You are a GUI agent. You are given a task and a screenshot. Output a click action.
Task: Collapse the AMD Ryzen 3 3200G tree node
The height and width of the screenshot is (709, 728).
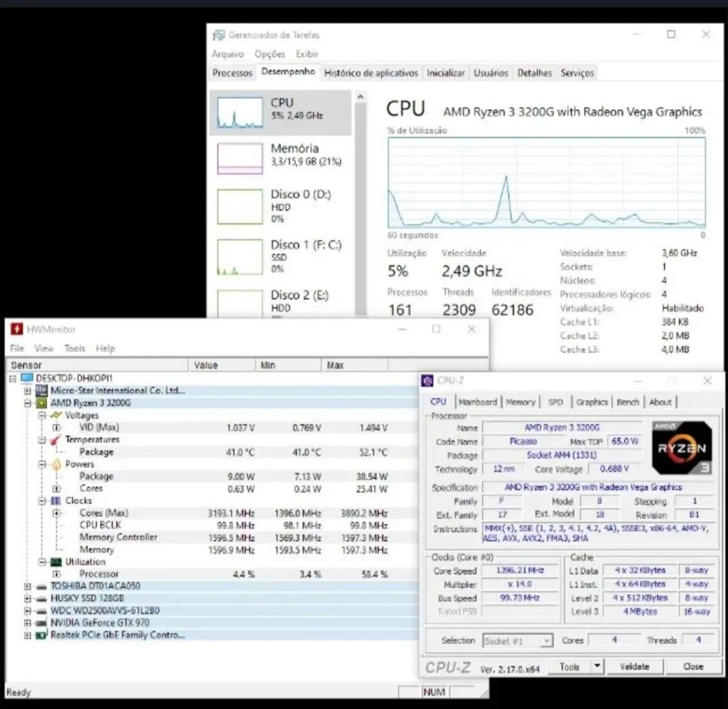point(27,403)
